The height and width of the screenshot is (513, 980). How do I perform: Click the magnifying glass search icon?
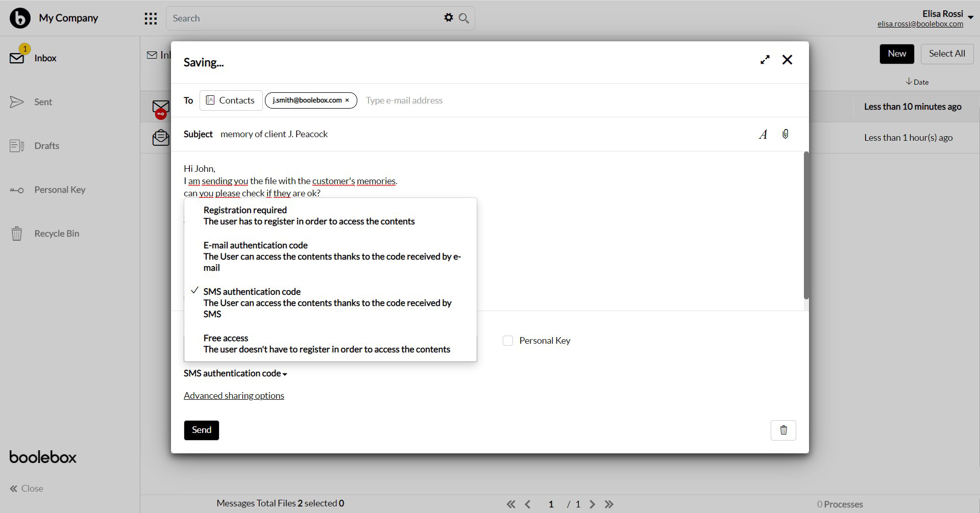tap(463, 18)
